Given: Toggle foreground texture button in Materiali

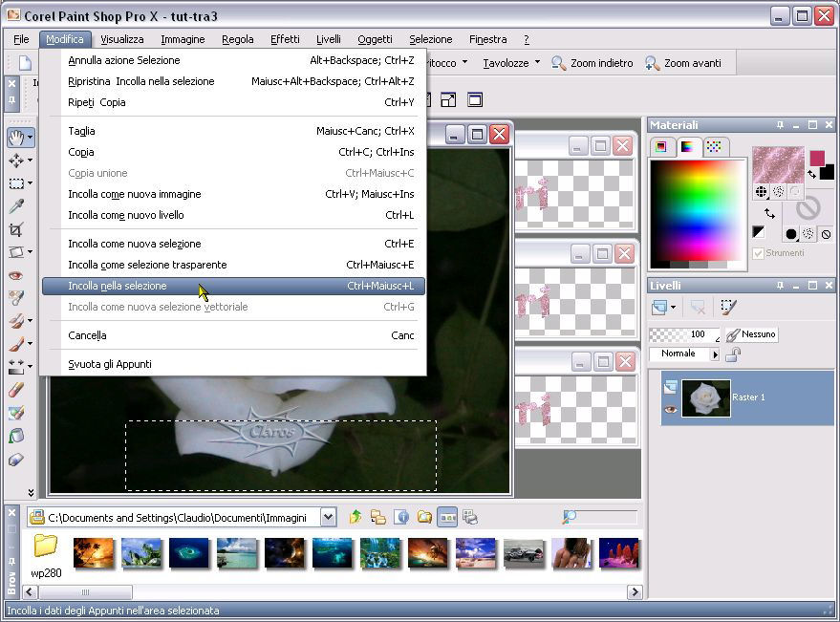Looking at the screenshot, I should coord(779,191).
